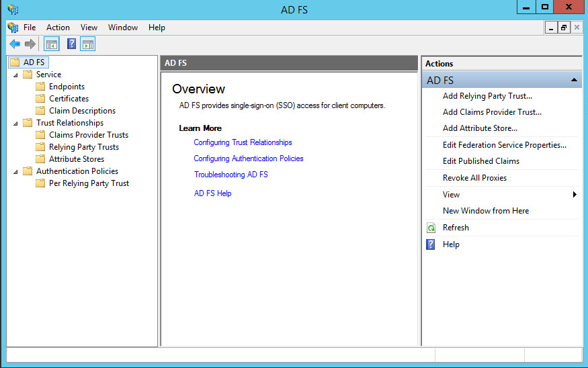
Task: Select Authentication Policies label in tree
Action: click(x=77, y=171)
